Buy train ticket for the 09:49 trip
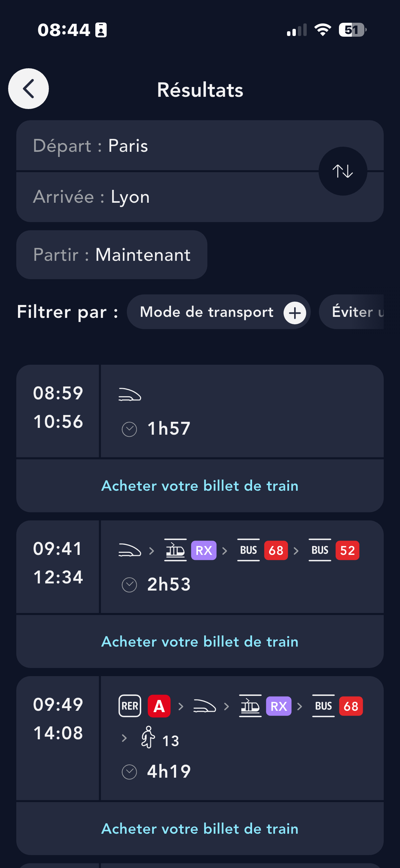This screenshot has width=400, height=868. coord(200,829)
